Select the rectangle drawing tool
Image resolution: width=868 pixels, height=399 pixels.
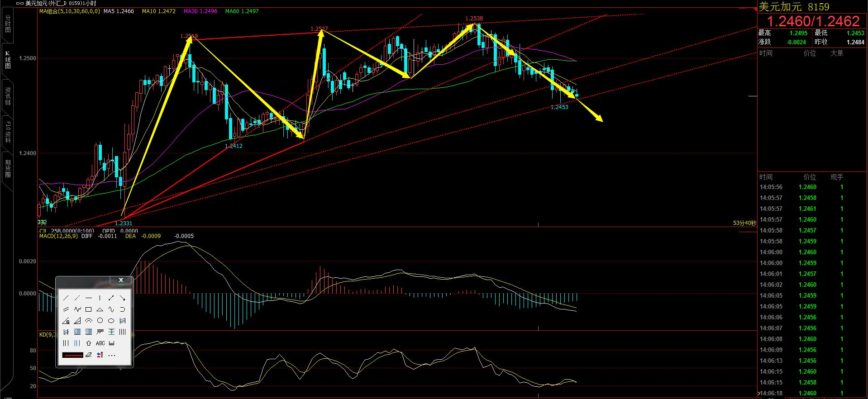pos(89,309)
